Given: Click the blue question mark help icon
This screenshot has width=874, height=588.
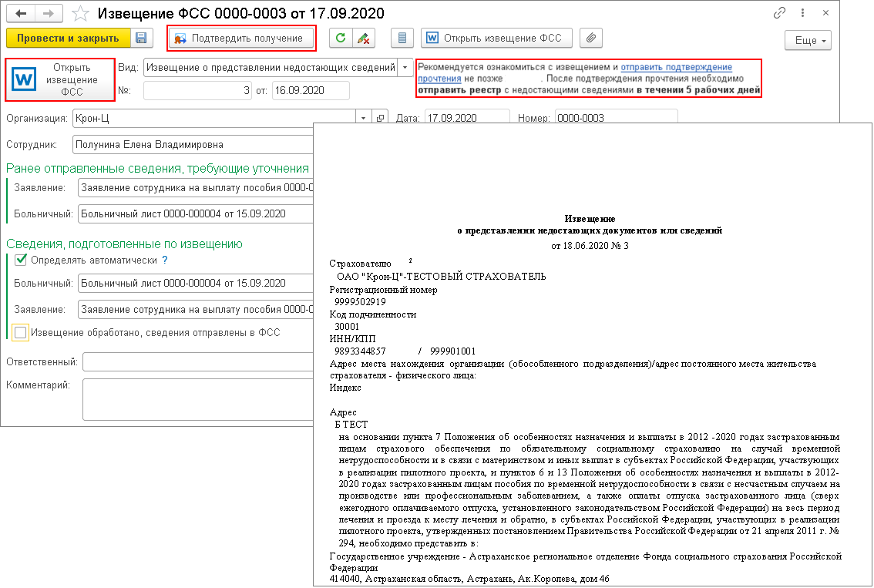Looking at the screenshot, I should (164, 260).
